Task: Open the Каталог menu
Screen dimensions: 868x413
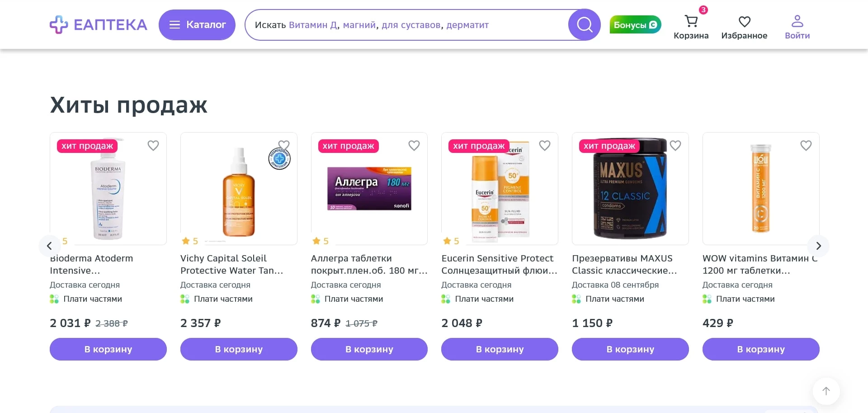Action: (197, 25)
